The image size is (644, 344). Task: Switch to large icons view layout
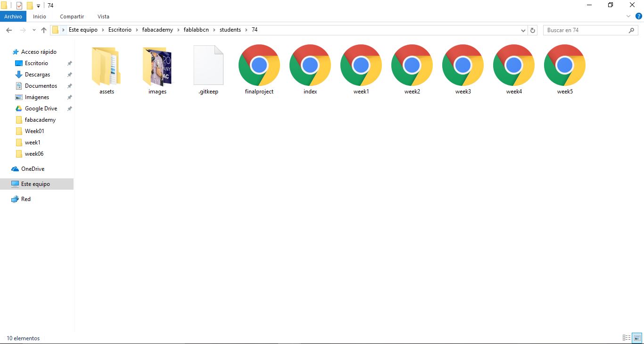tap(637, 338)
